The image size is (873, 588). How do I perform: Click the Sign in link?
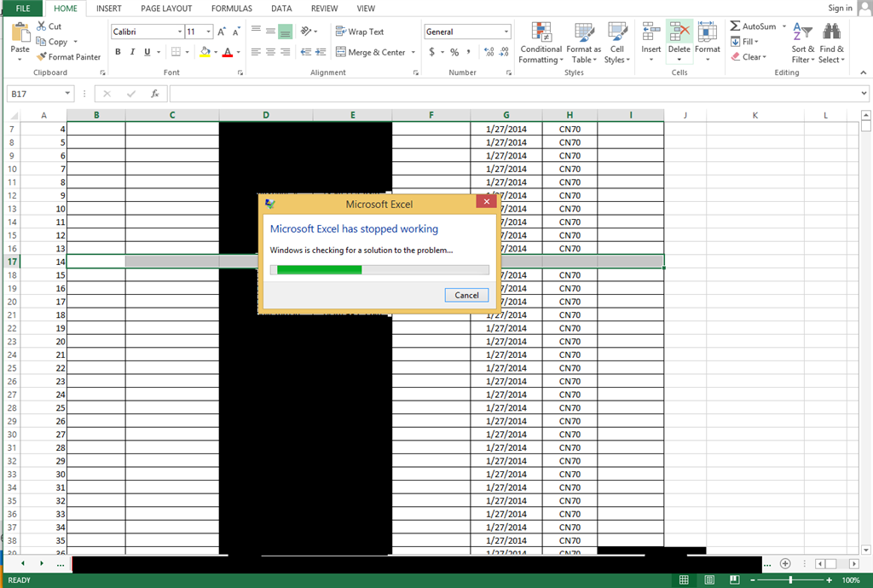point(840,8)
